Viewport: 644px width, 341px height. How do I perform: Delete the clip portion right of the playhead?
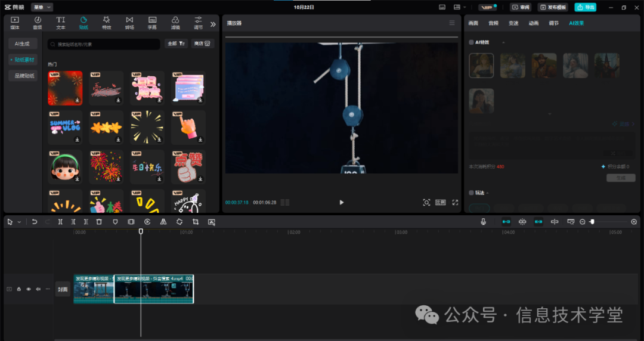86,222
